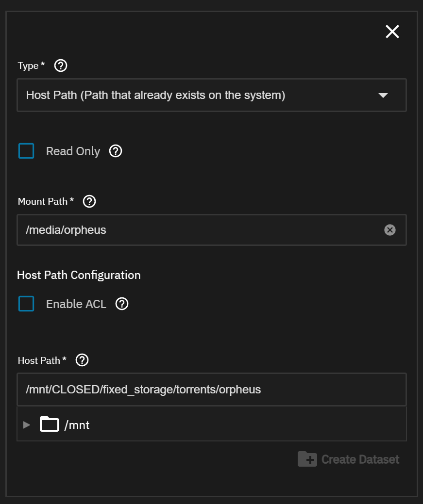
Task: Open the Type selection dropdown
Action: 194,96
